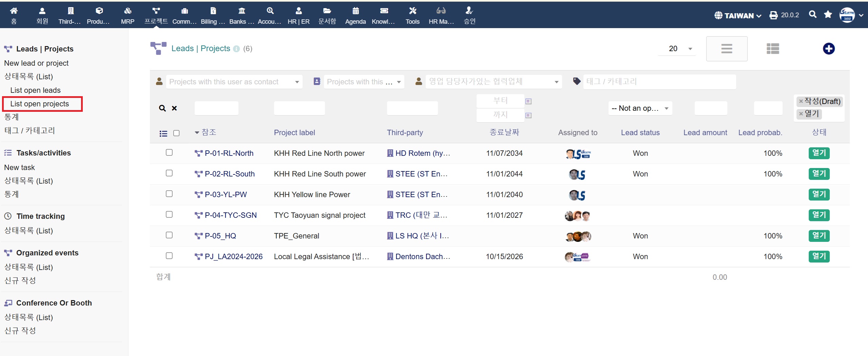Open the MRP top menu
Viewport: 868px width, 356px height.
coord(128,15)
